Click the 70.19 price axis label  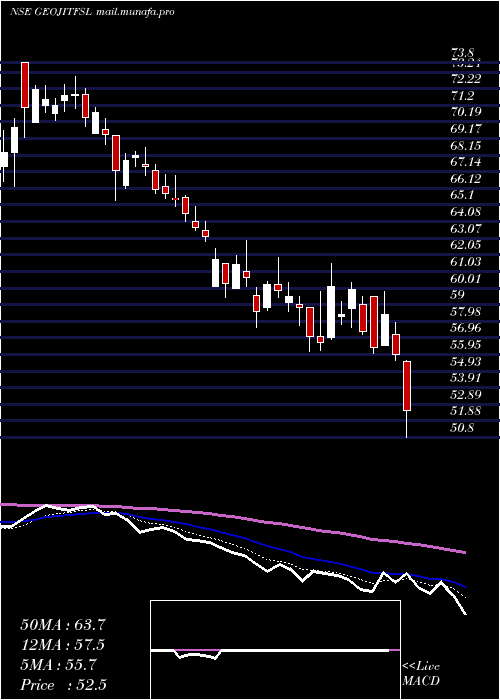tap(466, 112)
